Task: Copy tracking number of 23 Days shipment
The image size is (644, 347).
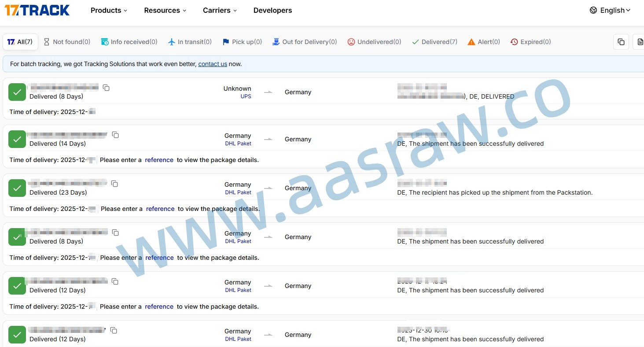Action: (114, 184)
